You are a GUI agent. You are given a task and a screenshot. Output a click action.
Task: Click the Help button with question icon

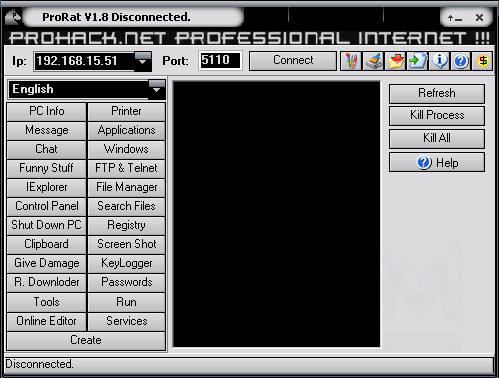tap(437, 163)
